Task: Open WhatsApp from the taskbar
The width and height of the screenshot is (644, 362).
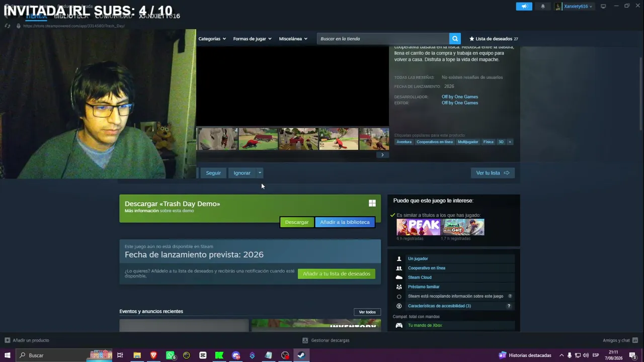Action: (x=170, y=355)
